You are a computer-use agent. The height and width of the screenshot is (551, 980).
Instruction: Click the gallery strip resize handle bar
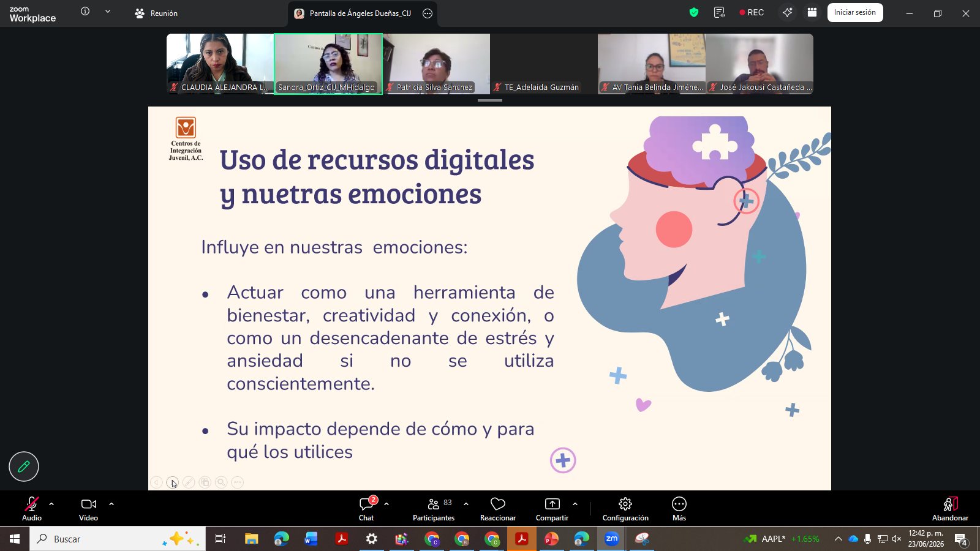(490, 100)
